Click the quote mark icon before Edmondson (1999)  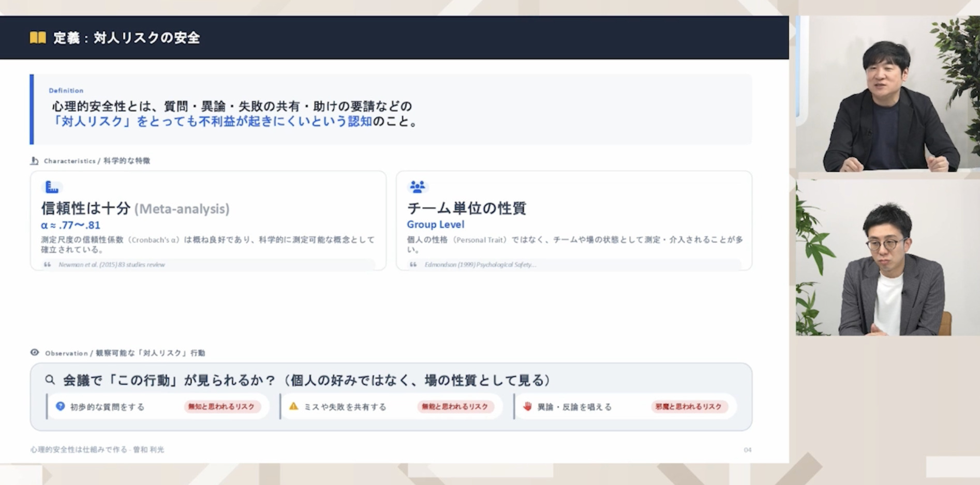[x=413, y=265]
